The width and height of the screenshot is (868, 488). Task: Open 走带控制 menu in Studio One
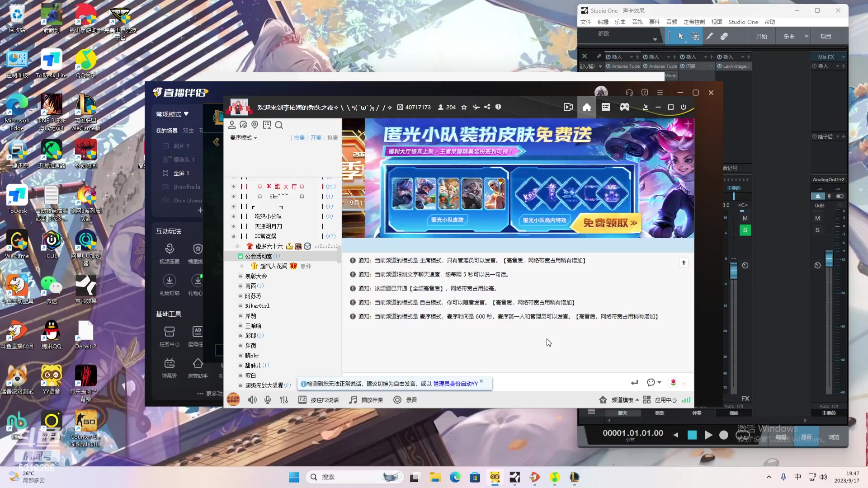click(x=694, y=22)
